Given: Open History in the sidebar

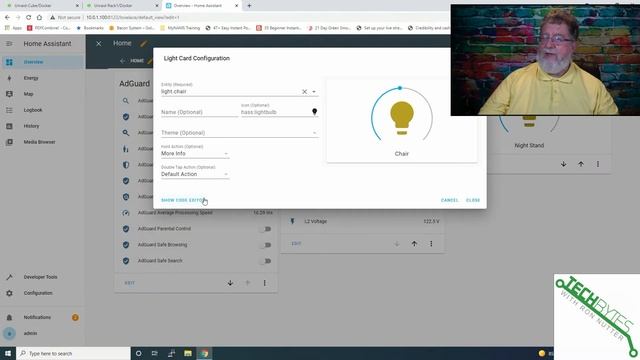Looking at the screenshot, I should click(x=42, y=126).
